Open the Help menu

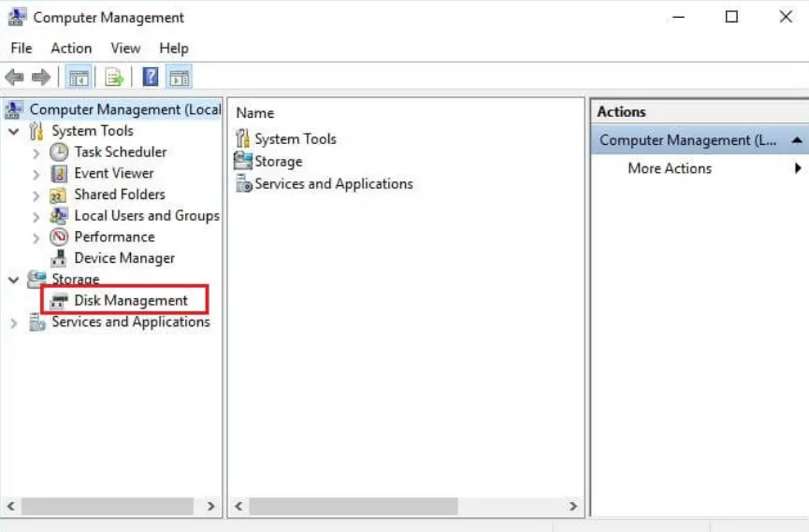pyautogui.click(x=174, y=49)
